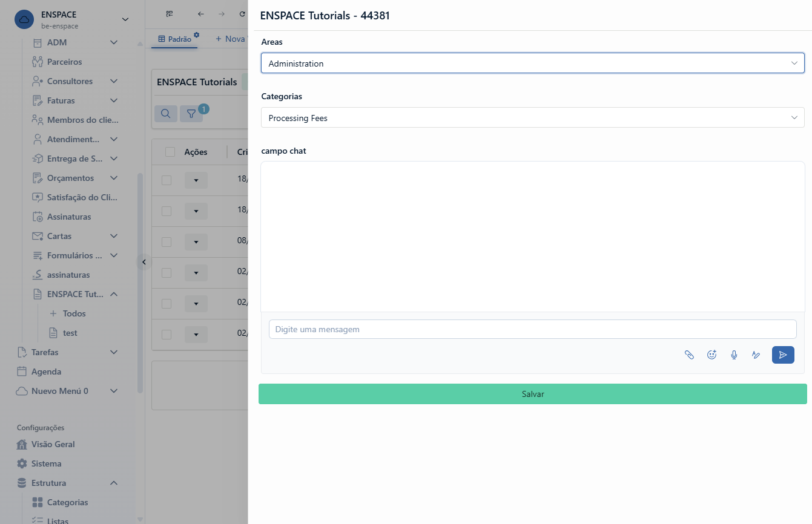Click the text formatting pencil icon in chat
Viewport: 812px width, 524px height.
[x=756, y=355]
